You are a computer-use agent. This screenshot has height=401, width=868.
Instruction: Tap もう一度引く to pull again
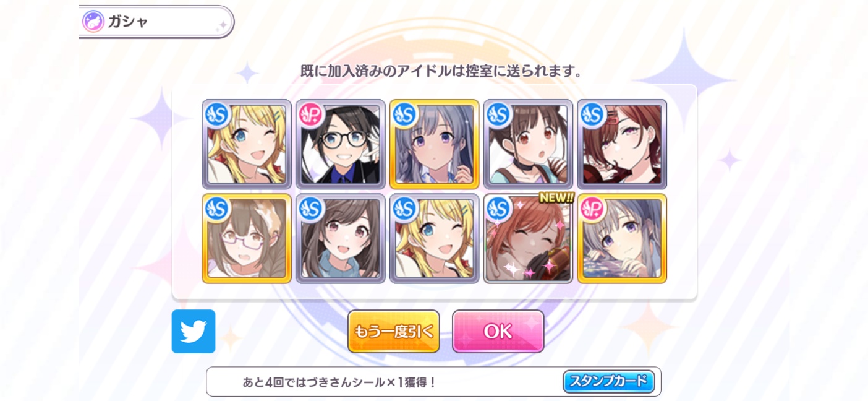click(394, 332)
